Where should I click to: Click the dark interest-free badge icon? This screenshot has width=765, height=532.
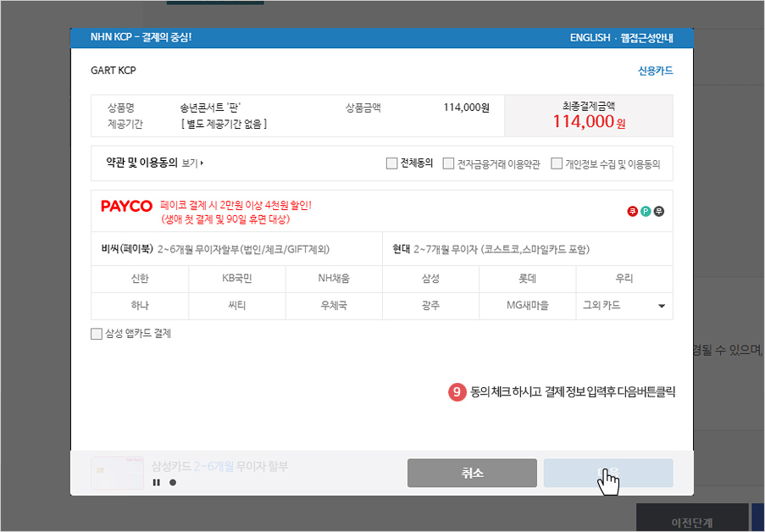(x=659, y=211)
